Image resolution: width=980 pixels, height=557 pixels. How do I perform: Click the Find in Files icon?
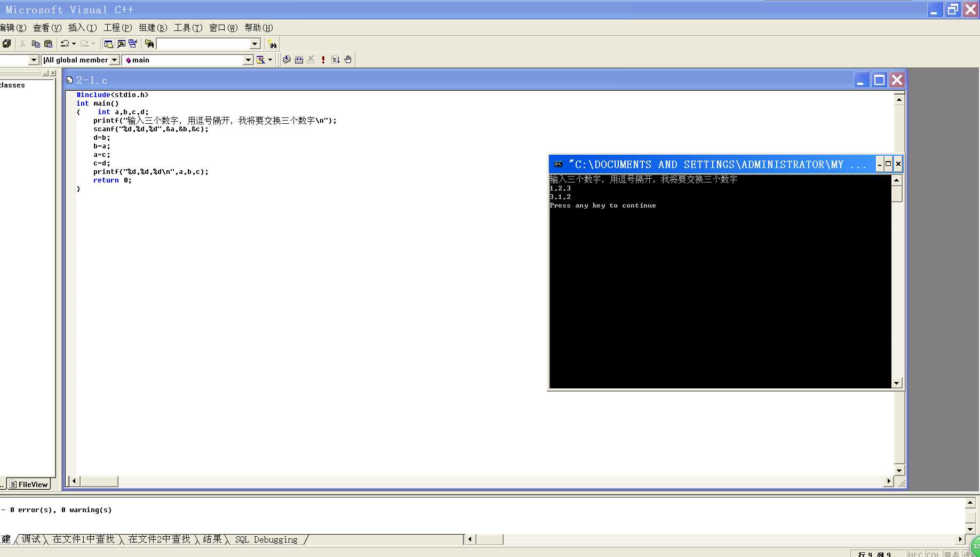point(149,44)
